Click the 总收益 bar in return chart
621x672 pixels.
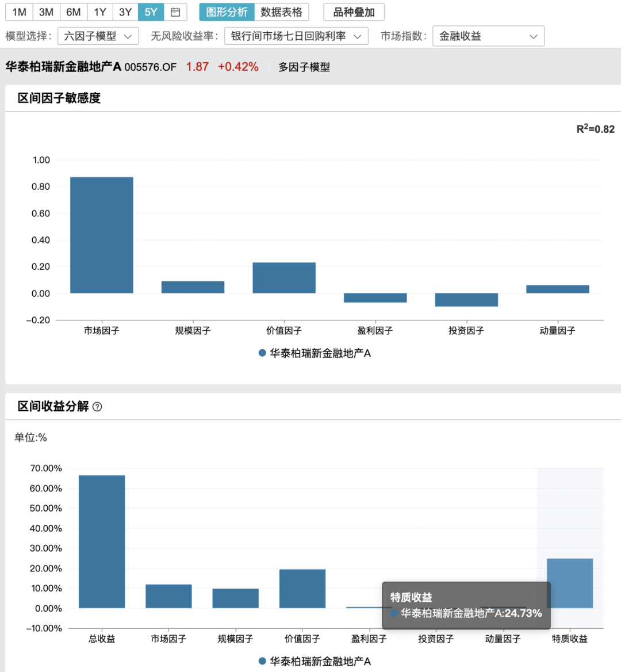(x=102, y=542)
